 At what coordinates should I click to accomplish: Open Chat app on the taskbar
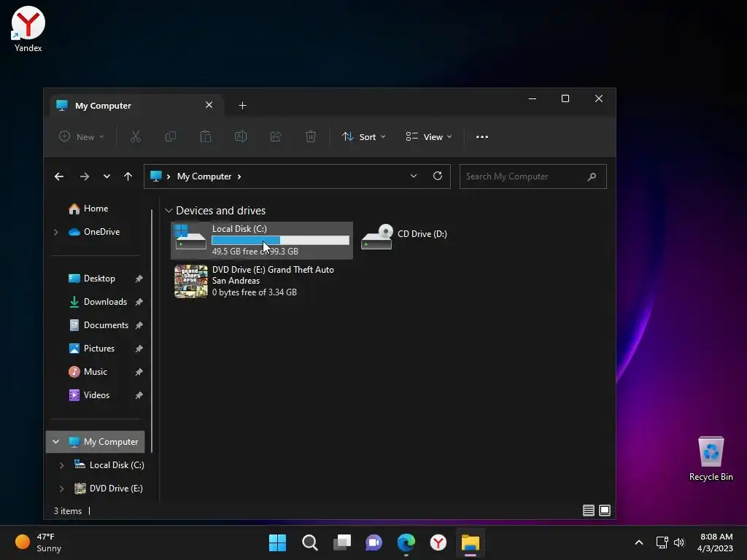(x=374, y=542)
